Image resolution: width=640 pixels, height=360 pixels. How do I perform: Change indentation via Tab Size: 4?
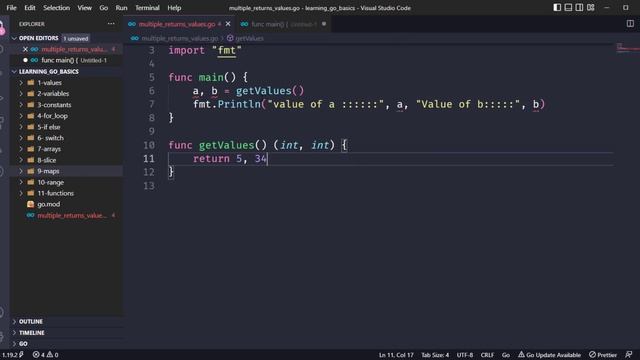[x=435, y=355]
